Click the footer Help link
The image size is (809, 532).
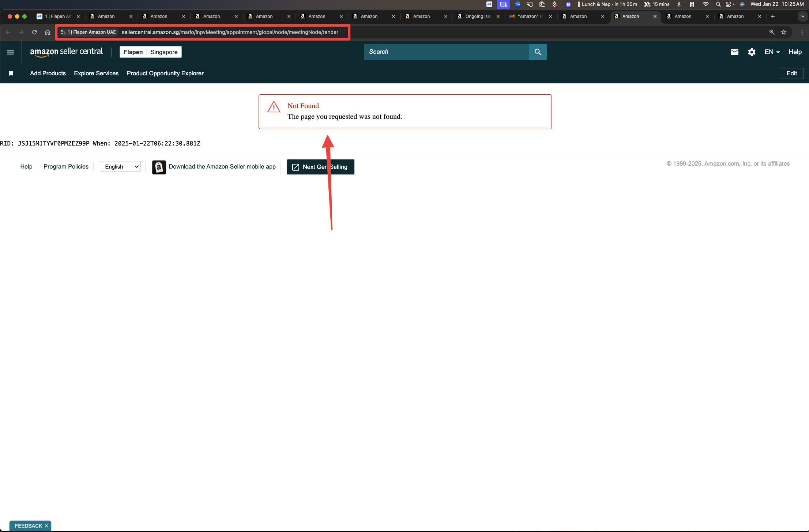click(x=26, y=167)
